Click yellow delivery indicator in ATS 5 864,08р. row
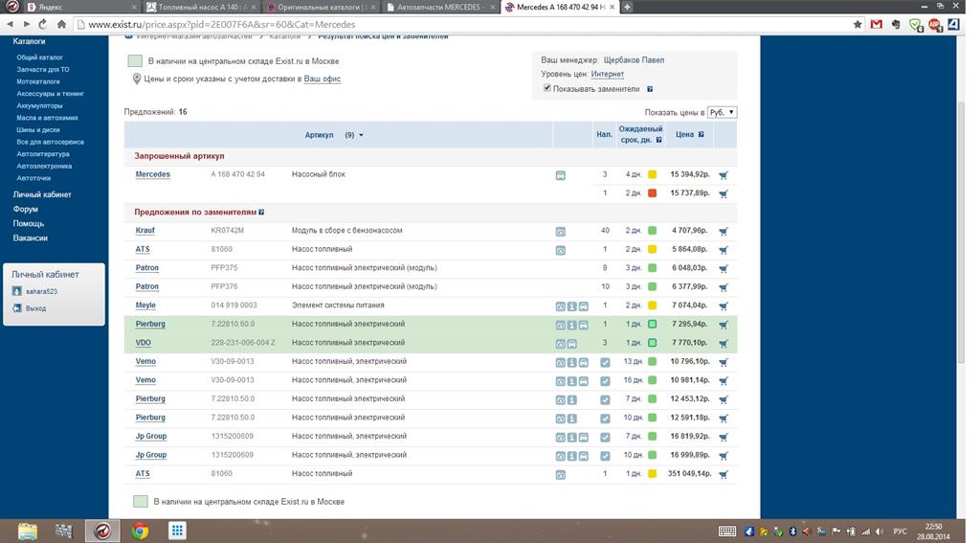 (x=652, y=250)
